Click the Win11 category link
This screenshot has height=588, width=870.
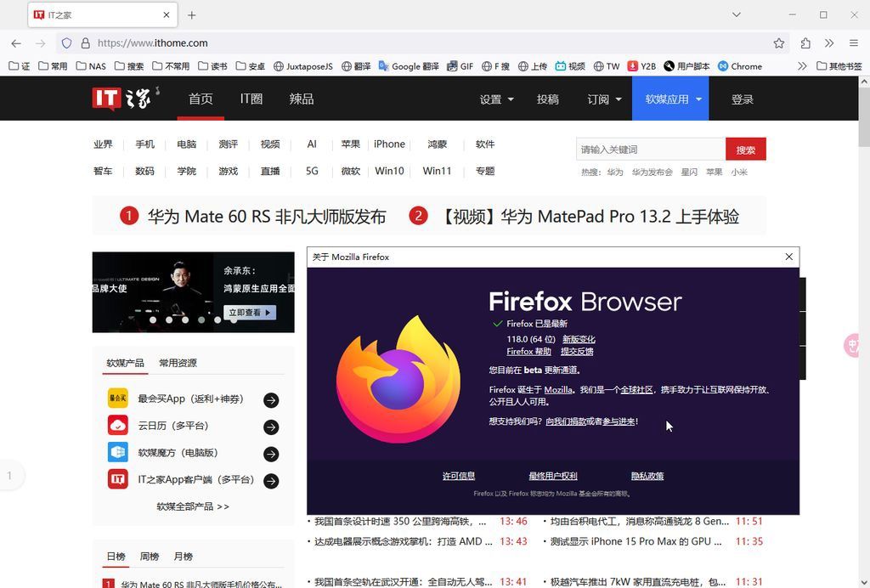pos(438,171)
